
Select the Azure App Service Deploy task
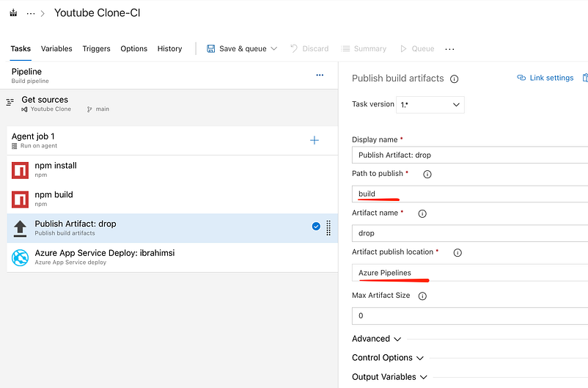point(172,257)
